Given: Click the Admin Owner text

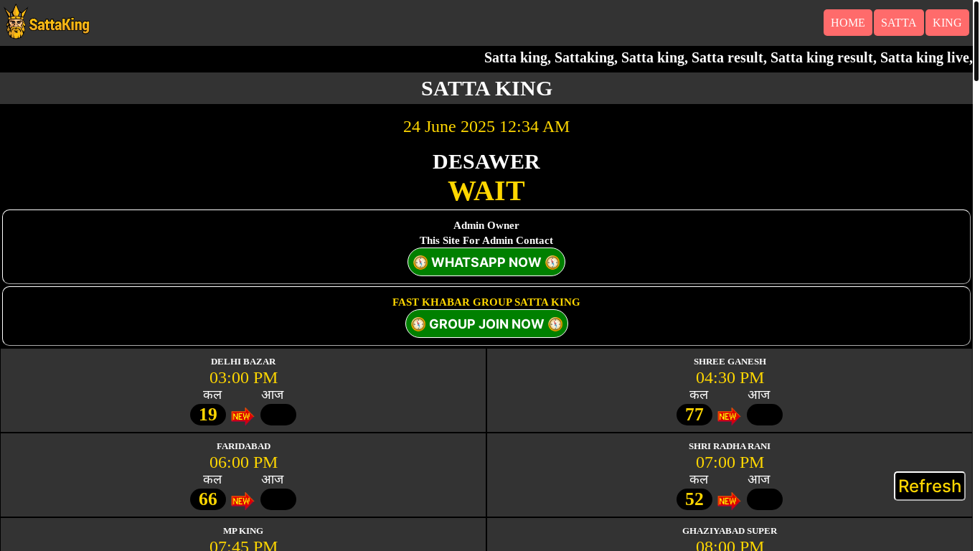Looking at the screenshot, I should tap(486, 225).
